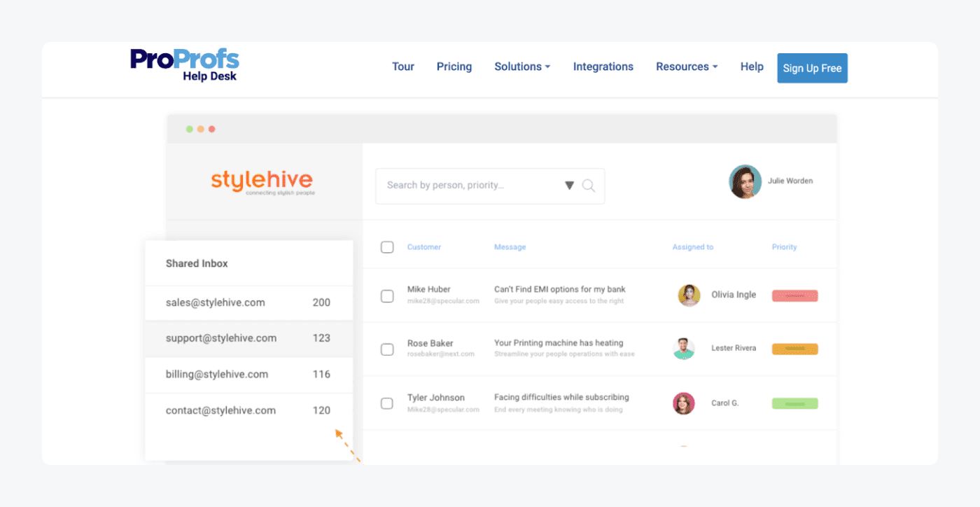Check the Tyler Johnson ticket checkbox
Image resolution: width=980 pixels, height=507 pixels.
click(387, 403)
